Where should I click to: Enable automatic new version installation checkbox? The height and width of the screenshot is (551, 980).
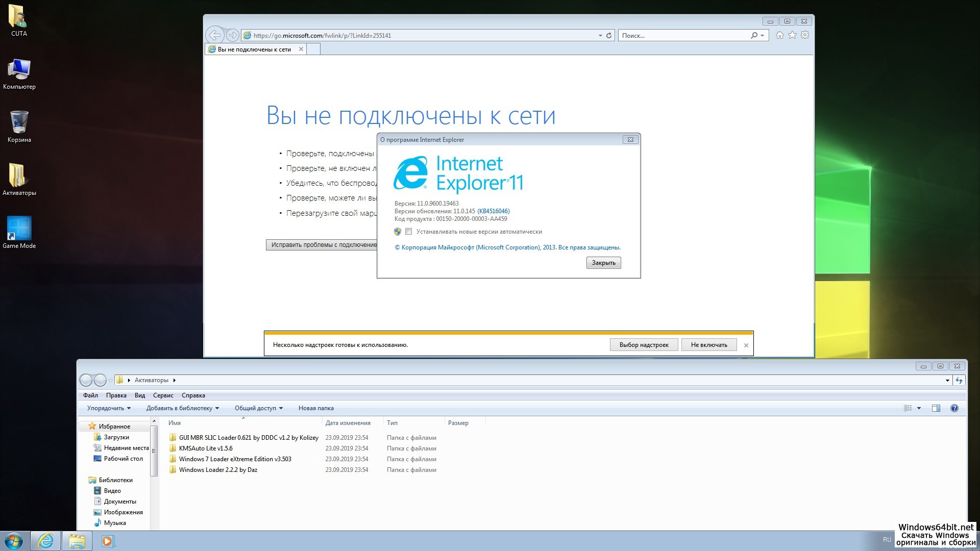[x=408, y=232]
